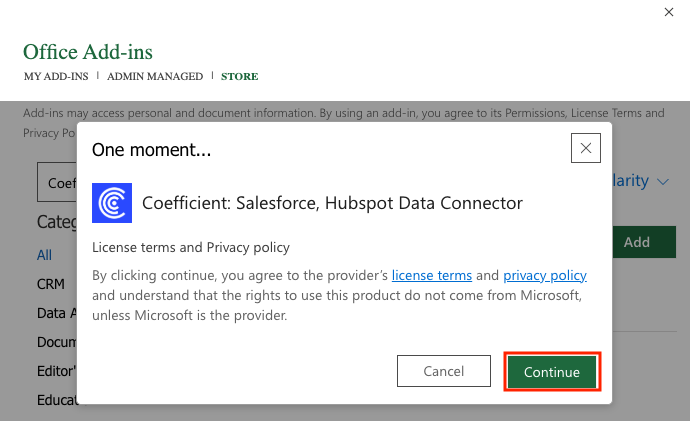This screenshot has height=421, width=690.
Task: Cancel the add-in install dialog
Action: (444, 371)
